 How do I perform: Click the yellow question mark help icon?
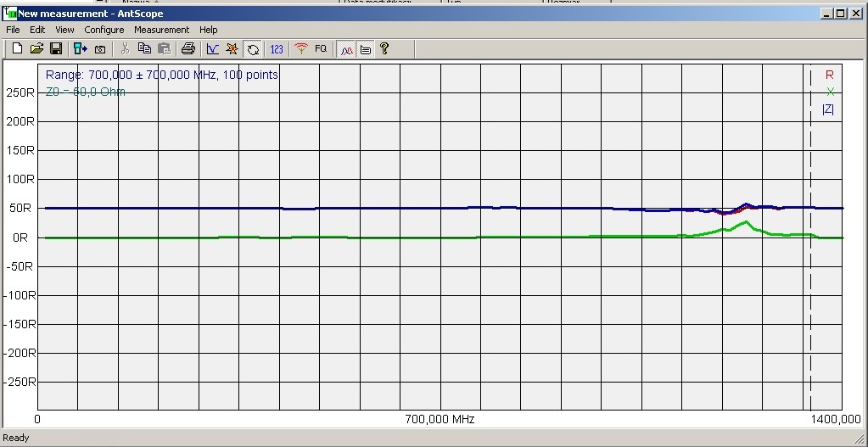384,49
